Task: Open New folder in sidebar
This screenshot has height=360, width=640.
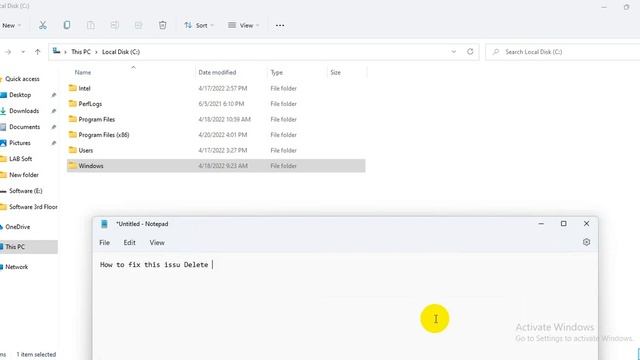Action: tap(24, 175)
